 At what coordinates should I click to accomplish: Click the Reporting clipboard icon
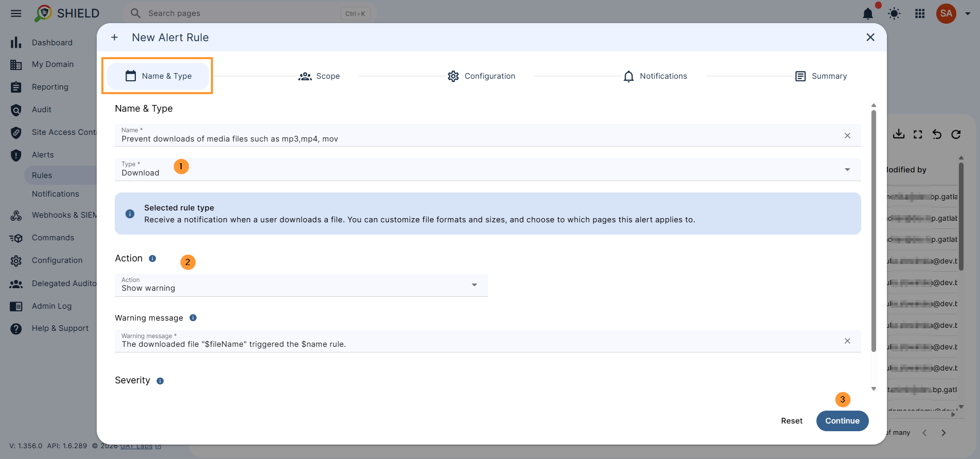click(x=16, y=87)
